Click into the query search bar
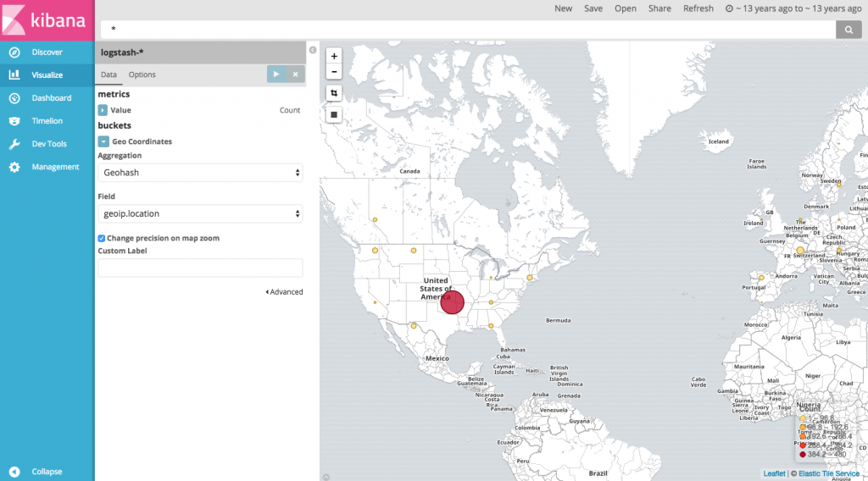This screenshot has width=868, height=481. point(468,30)
